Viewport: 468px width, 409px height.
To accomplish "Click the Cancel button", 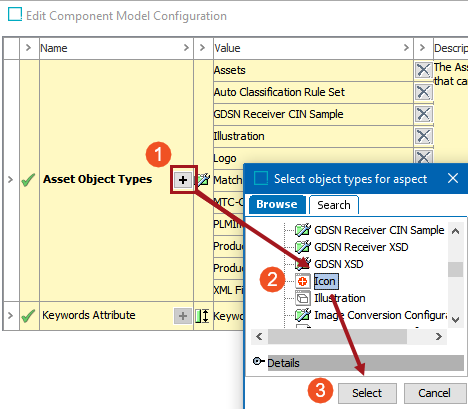I will [x=435, y=393].
